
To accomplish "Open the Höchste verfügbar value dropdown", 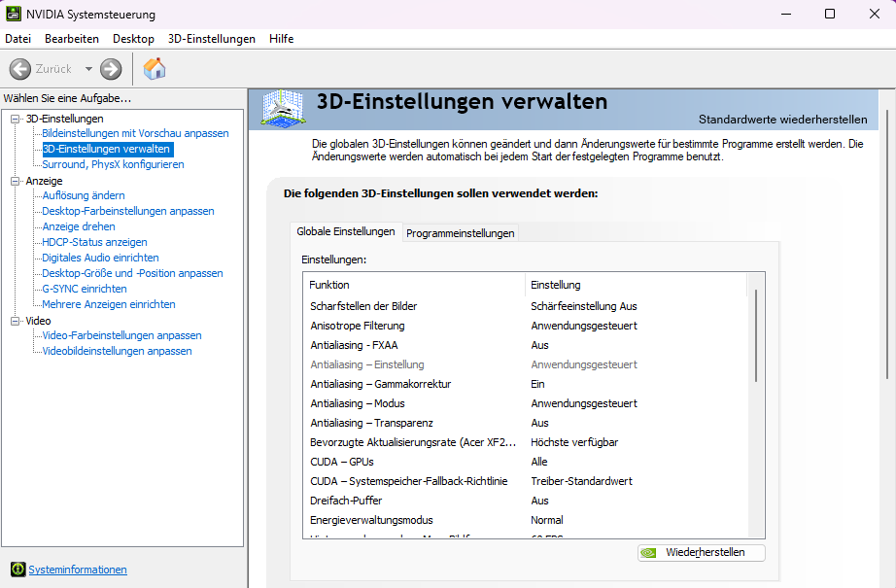I will pyautogui.click(x=574, y=442).
